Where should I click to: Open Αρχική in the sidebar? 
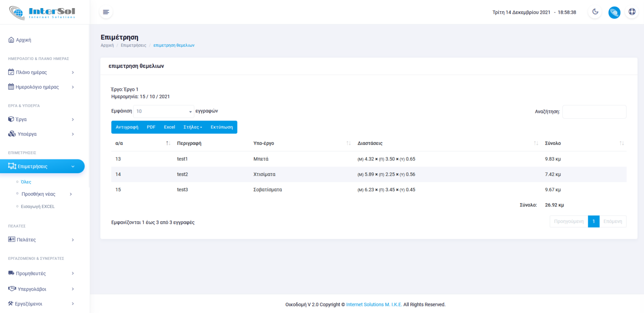coord(24,40)
